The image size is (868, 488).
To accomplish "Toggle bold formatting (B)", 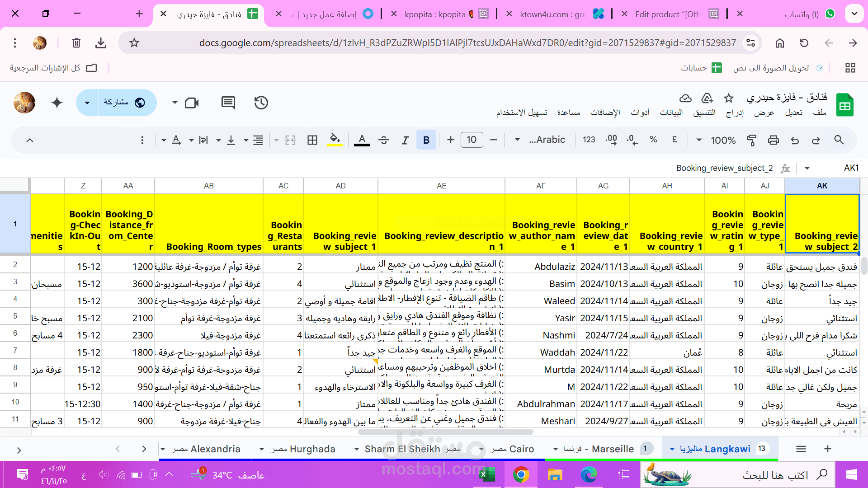I will coord(426,140).
